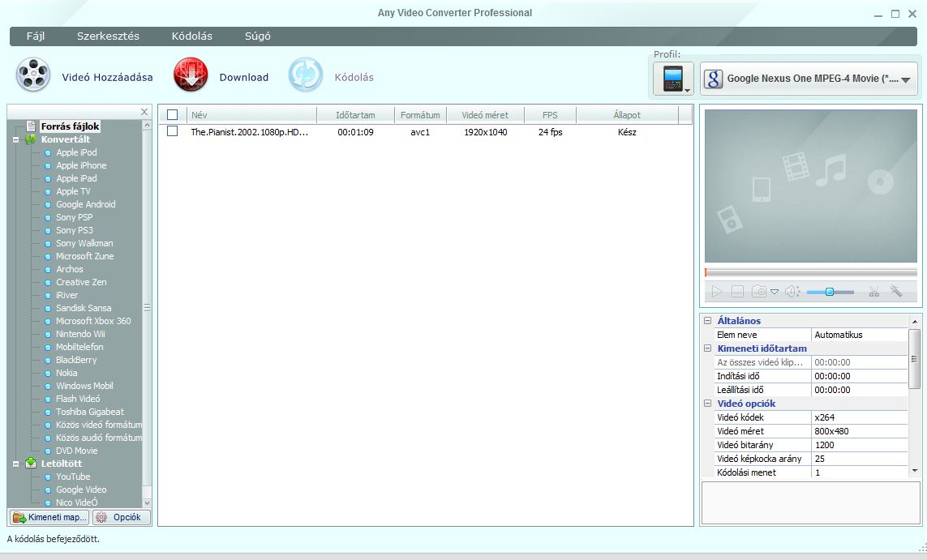Click the play button in preview player
This screenshot has height=560, width=927.
click(716, 291)
